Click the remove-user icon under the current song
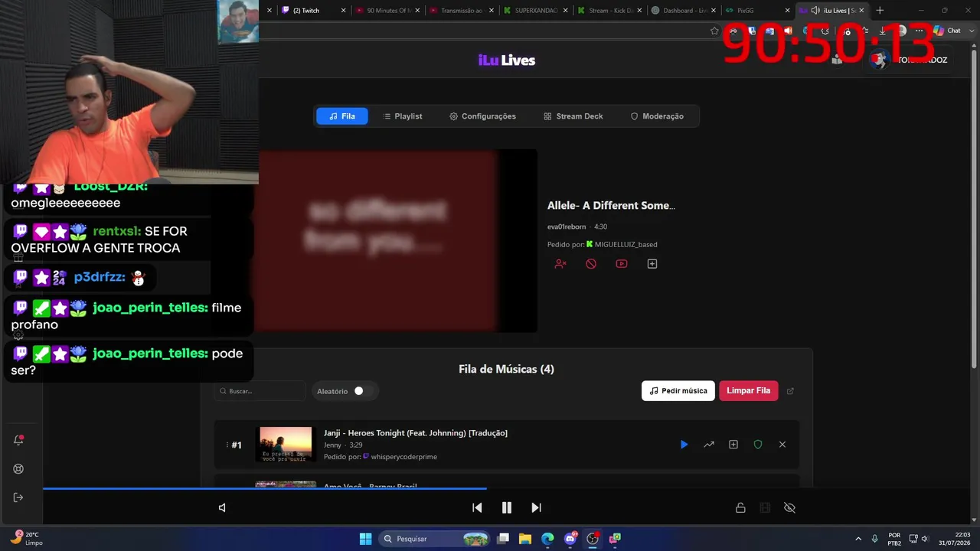 point(560,264)
